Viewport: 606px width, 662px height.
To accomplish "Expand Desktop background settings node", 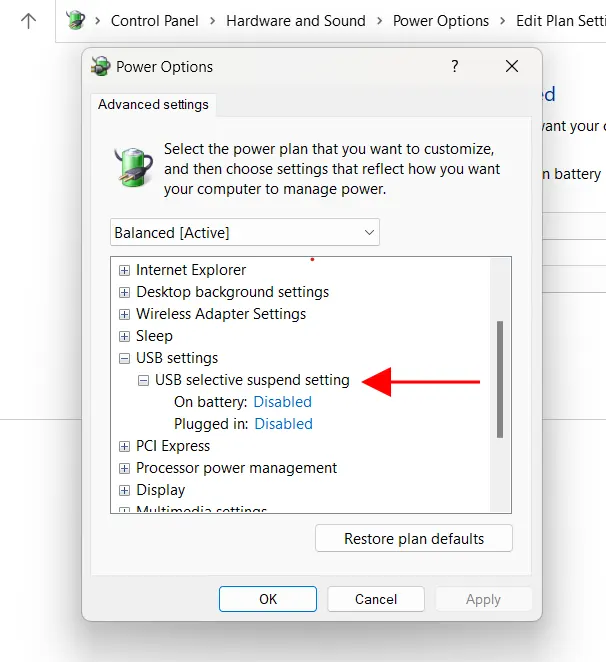I will point(124,292).
